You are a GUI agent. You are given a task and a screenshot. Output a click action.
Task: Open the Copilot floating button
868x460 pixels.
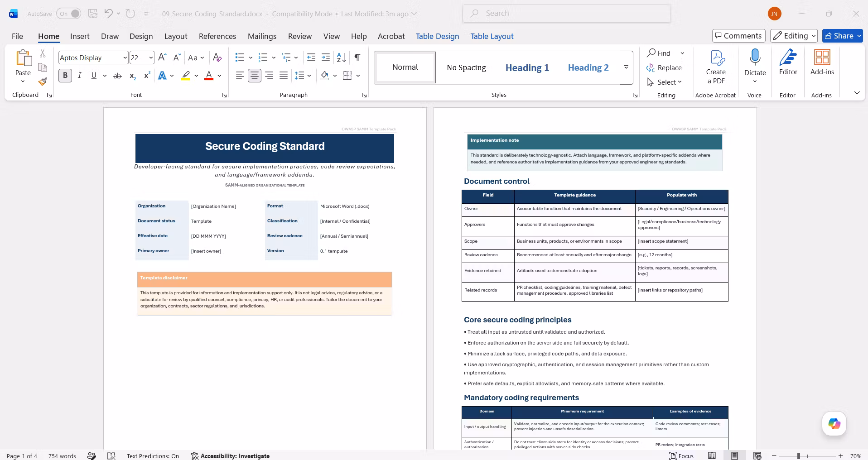pos(834,424)
